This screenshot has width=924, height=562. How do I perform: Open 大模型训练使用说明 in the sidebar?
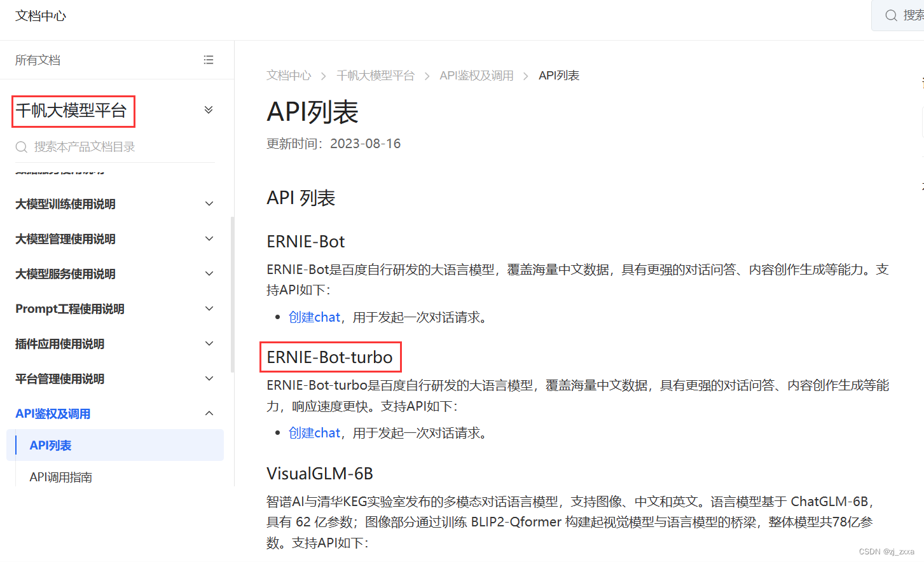[x=66, y=204]
